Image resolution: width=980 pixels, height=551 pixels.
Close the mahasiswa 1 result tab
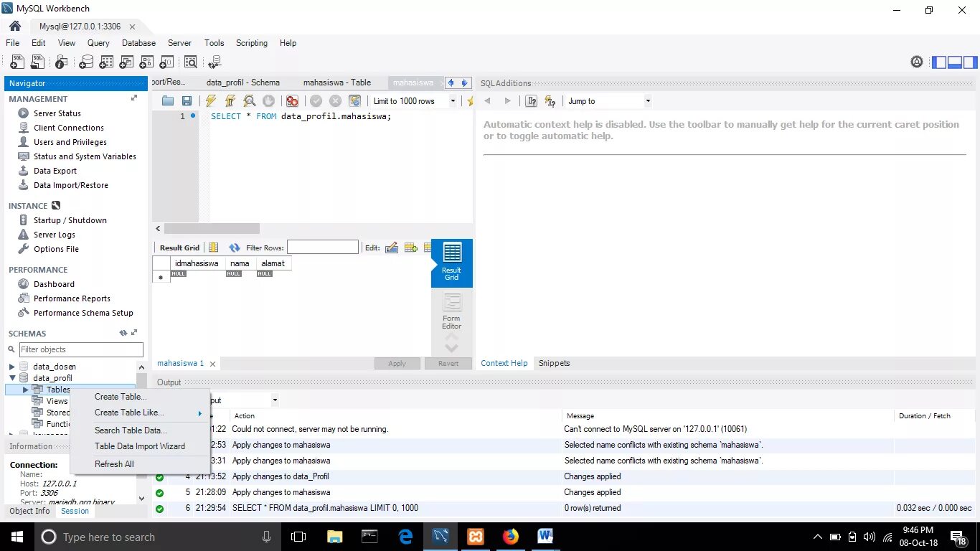click(x=212, y=364)
